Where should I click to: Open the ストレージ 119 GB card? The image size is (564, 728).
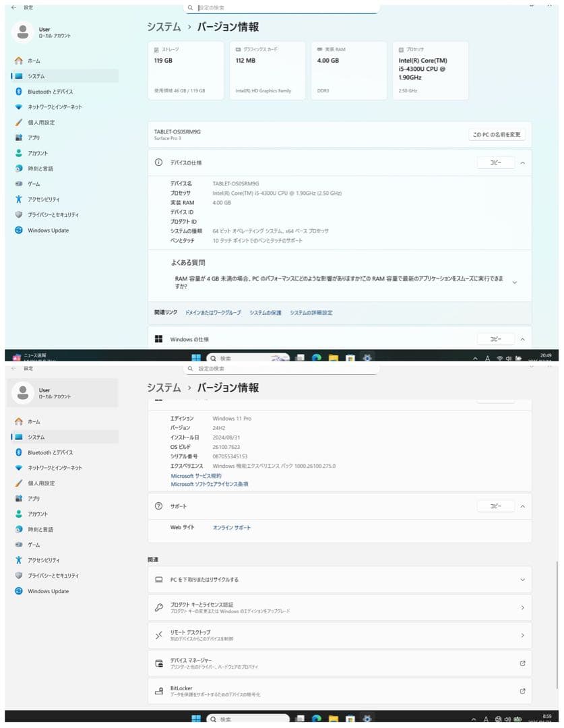point(185,71)
